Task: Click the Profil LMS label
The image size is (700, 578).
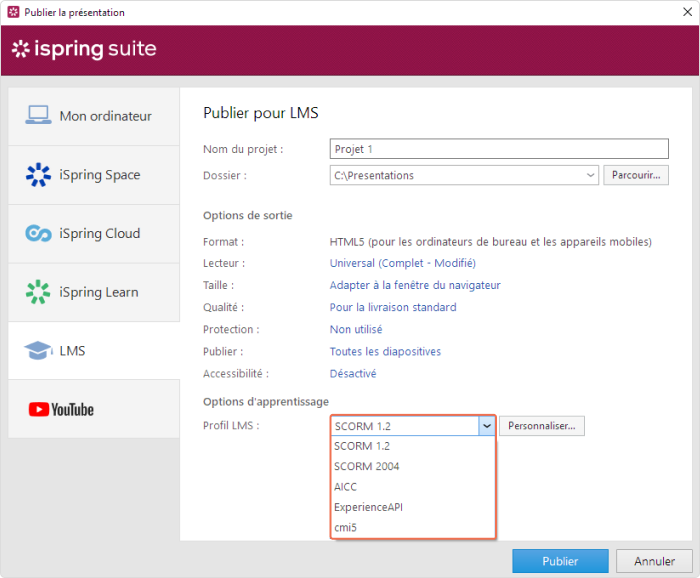Action: click(x=231, y=425)
